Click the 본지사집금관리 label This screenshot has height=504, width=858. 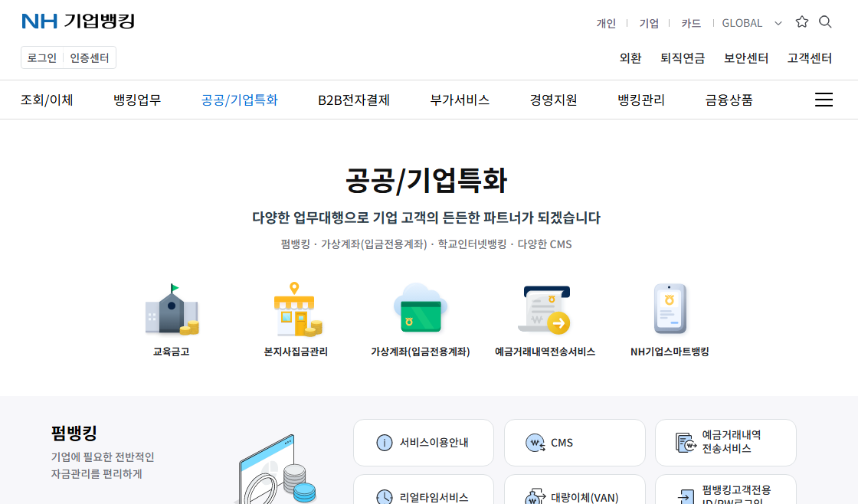[x=296, y=352]
